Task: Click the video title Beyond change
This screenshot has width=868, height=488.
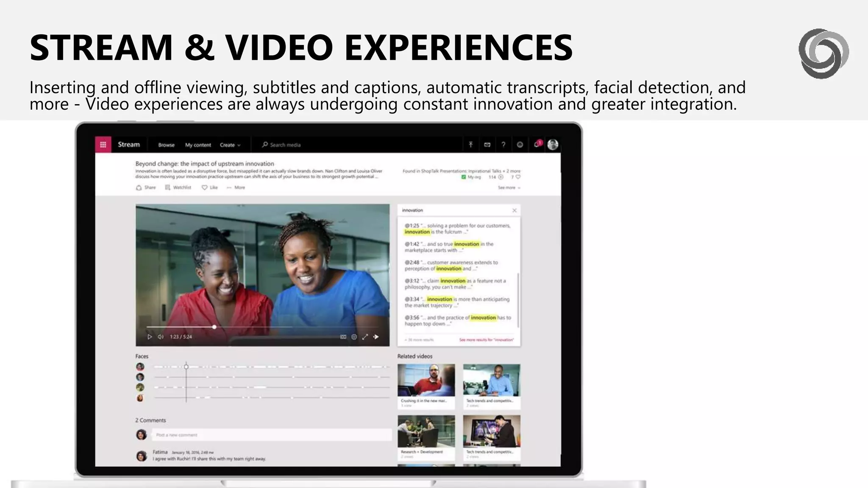Action: coord(205,164)
